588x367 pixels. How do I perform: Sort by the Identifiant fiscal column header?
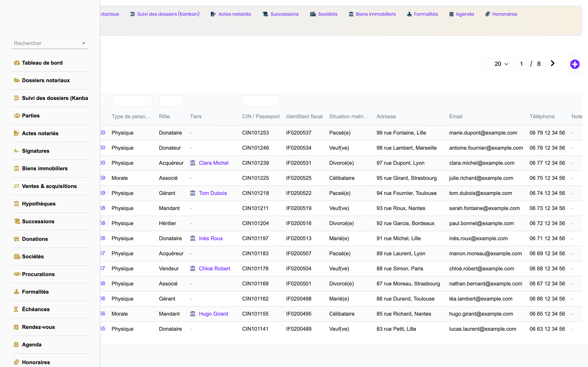tap(304, 116)
